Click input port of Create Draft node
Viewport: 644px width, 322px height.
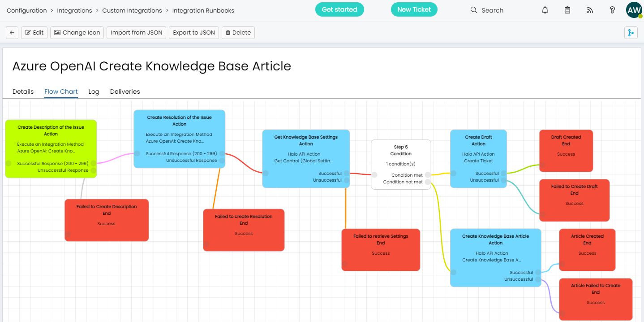454,173
